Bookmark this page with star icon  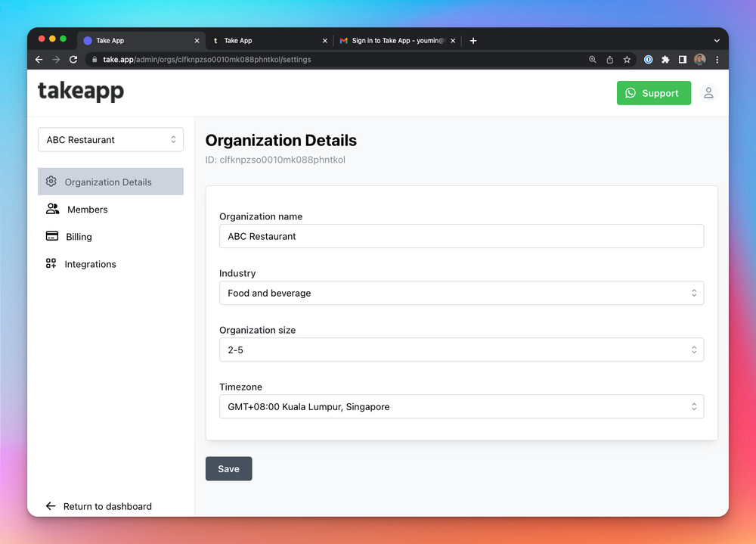tap(627, 59)
